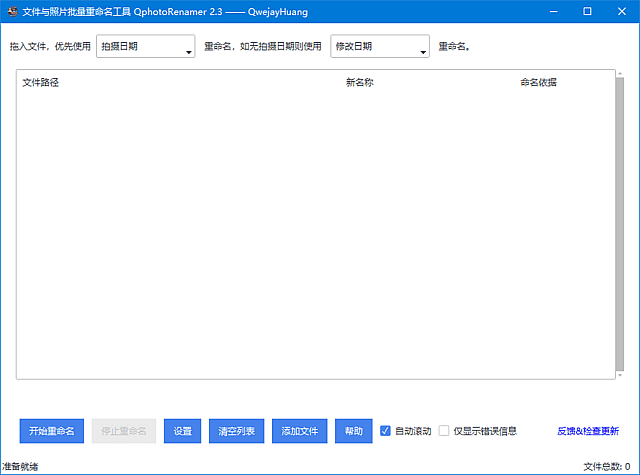Viewport: 640px width, 475px height.
Task: Toggle the 自动滚动 checkbox
Action: (386, 431)
